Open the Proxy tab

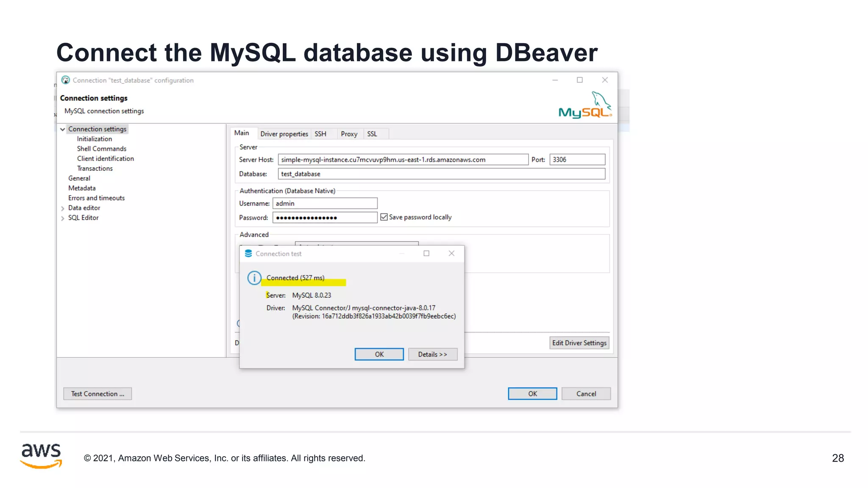(x=349, y=134)
